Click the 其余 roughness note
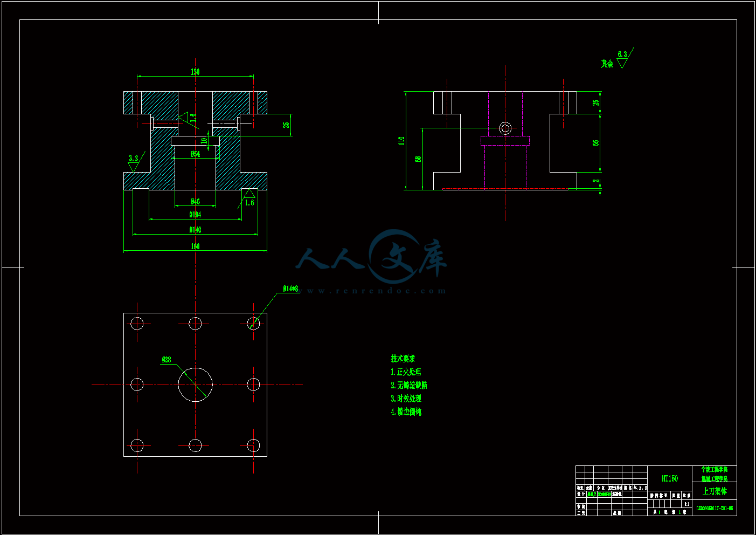This screenshot has width=756, height=535. pos(607,64)
